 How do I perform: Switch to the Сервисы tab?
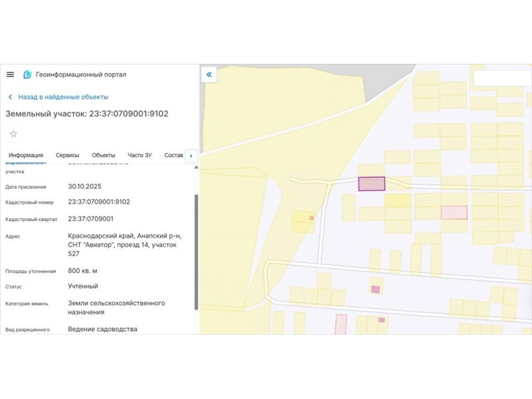67,155
